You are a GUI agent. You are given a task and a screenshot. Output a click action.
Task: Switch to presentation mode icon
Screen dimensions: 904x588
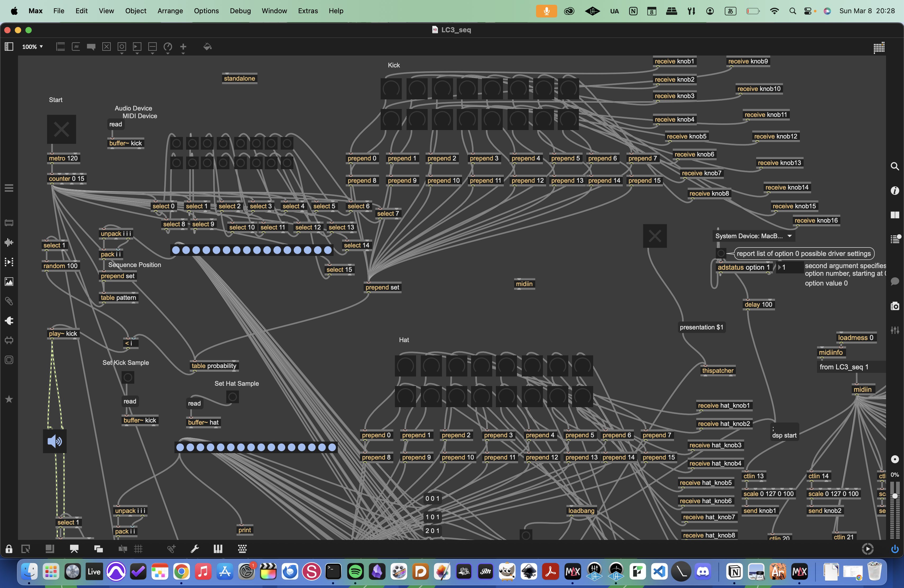click(x=74, y=549)
